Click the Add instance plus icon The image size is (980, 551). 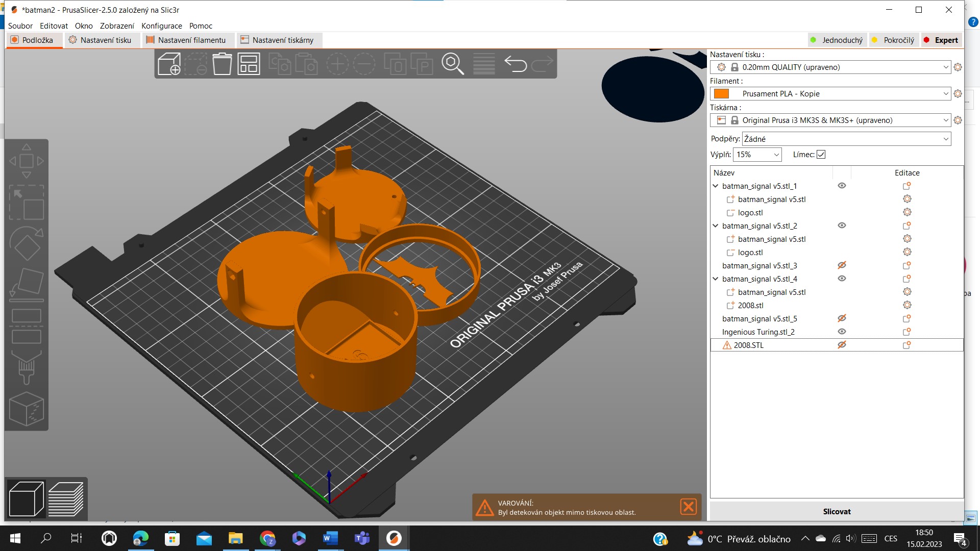coord(337,64)
